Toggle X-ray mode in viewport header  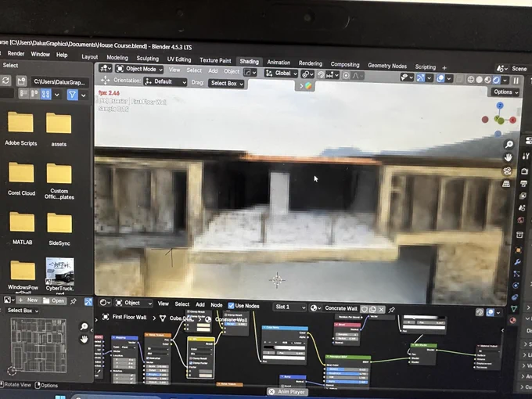click(459, 79)
